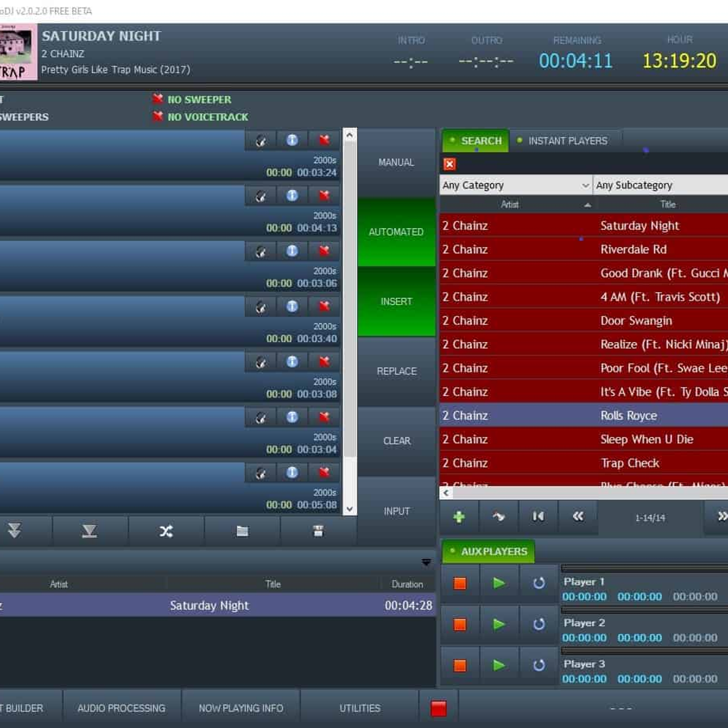This screenshot has width=728, height=728.
Task: Click the Player 1 progress bar
Action: click(644, 568)
